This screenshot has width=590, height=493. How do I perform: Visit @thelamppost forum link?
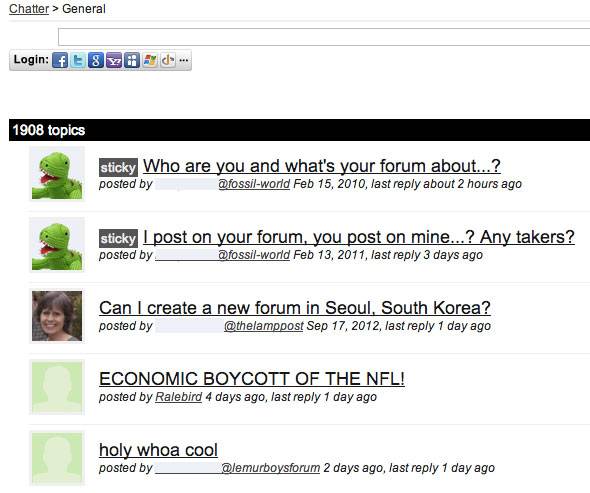coord(264,326)
